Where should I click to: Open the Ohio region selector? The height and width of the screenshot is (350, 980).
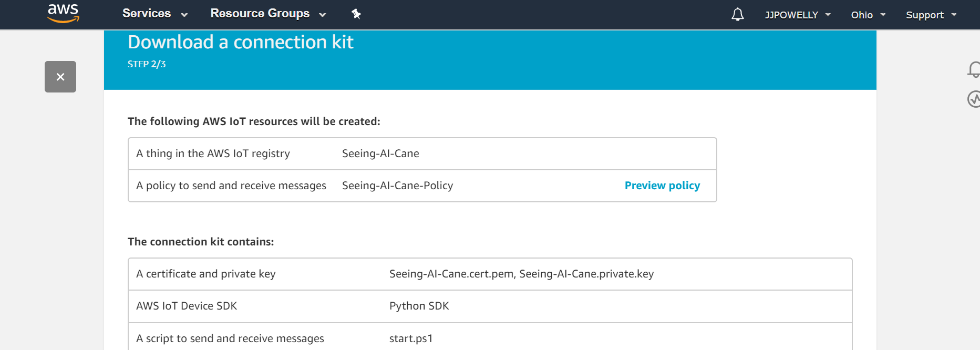(868, 15)
